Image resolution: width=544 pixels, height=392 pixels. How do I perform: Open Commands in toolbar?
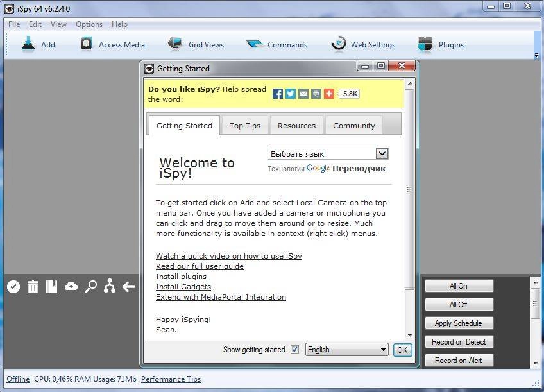(x=277, y=44)
